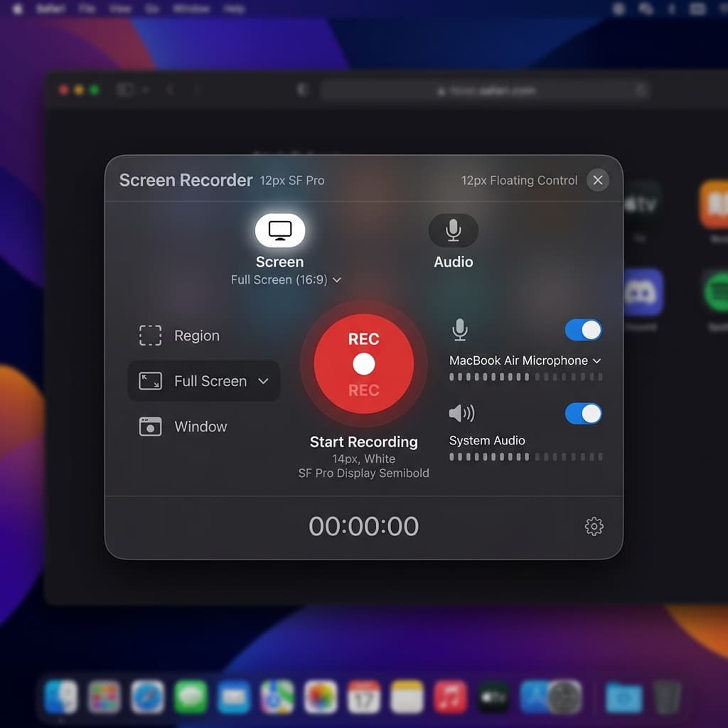Viewport: 728px width, 728px height.
Task: Open Music app from the dock
Action: [x=450, y=697]
